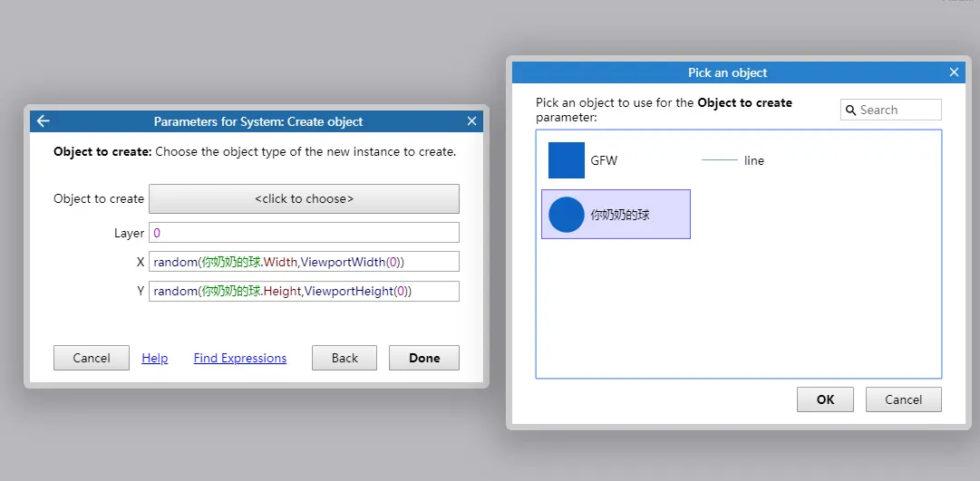Screen dimensions: 980x481
Task: Click into the Y expression field
Action: click(304, 291)
